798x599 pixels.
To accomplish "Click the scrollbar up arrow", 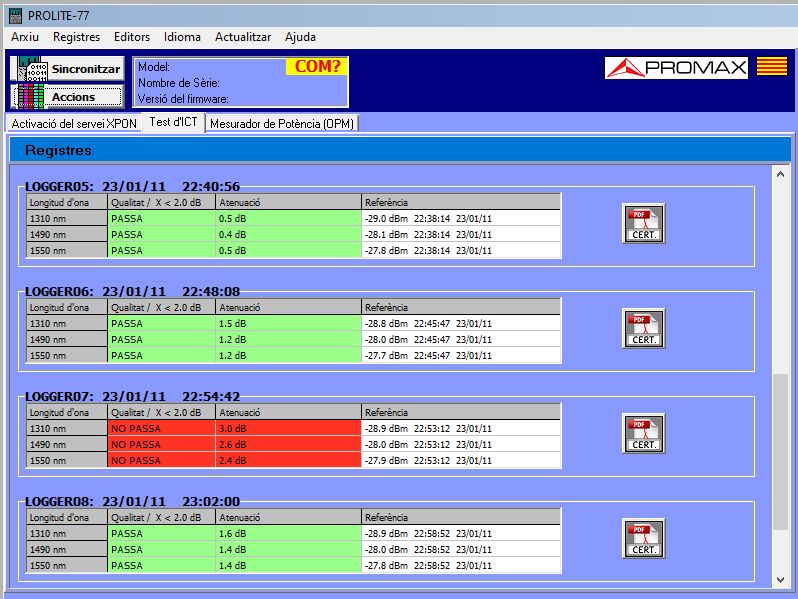I will 781,174.
